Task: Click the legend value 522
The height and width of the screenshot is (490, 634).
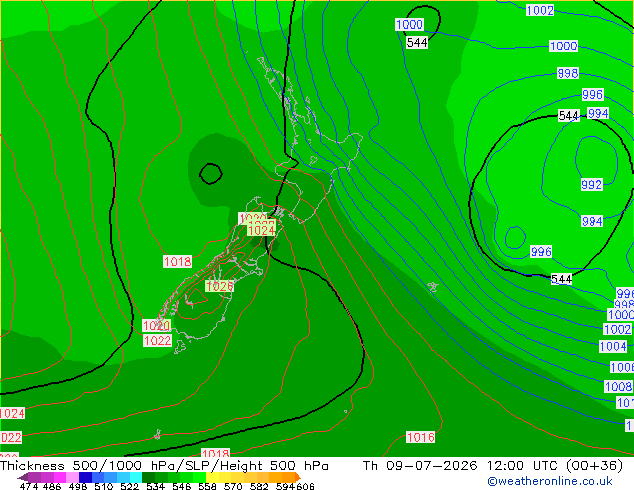Action: [x=129, y=486]
